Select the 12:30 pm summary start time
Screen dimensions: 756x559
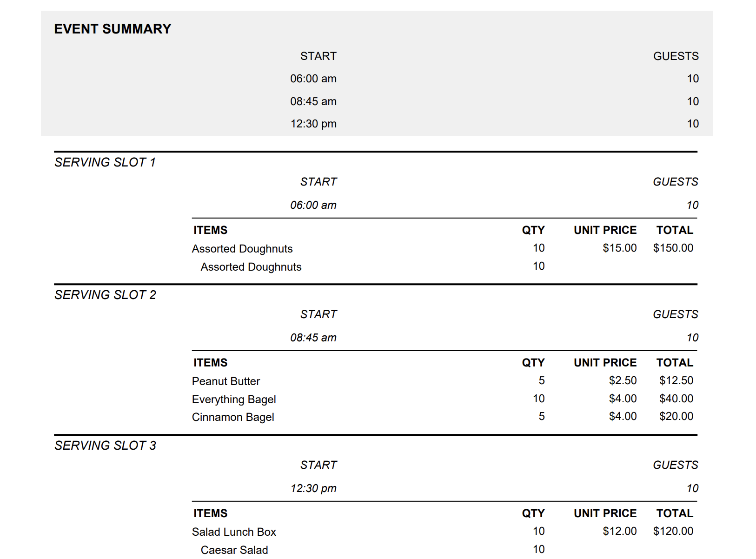click(x=313, y=124)
